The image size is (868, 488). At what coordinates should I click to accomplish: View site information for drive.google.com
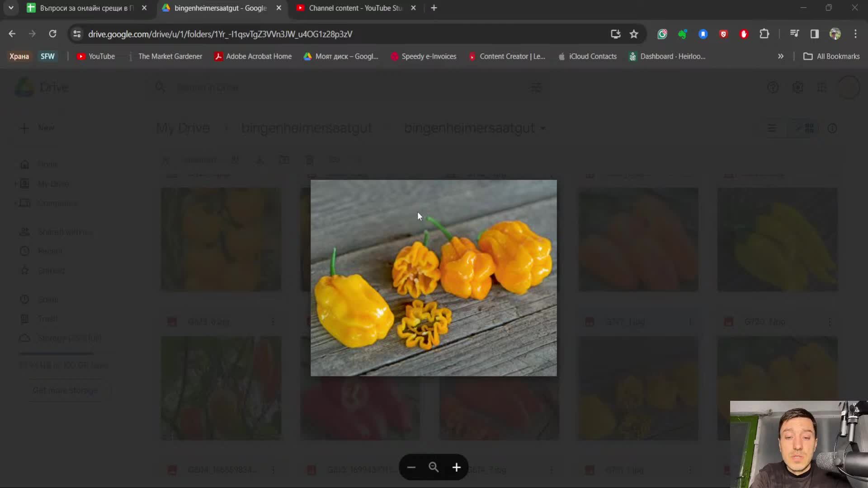[77, 34]
